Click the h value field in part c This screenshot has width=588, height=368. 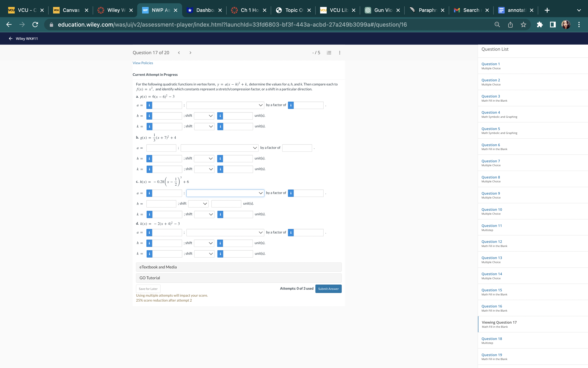[161, 204]
